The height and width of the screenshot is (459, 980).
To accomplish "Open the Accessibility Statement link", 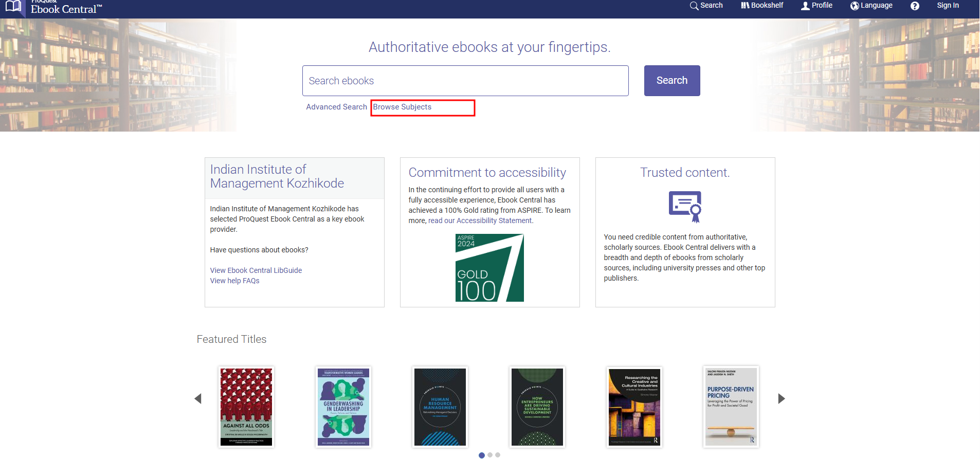I will pyautogui.click(x=494, y=221).
